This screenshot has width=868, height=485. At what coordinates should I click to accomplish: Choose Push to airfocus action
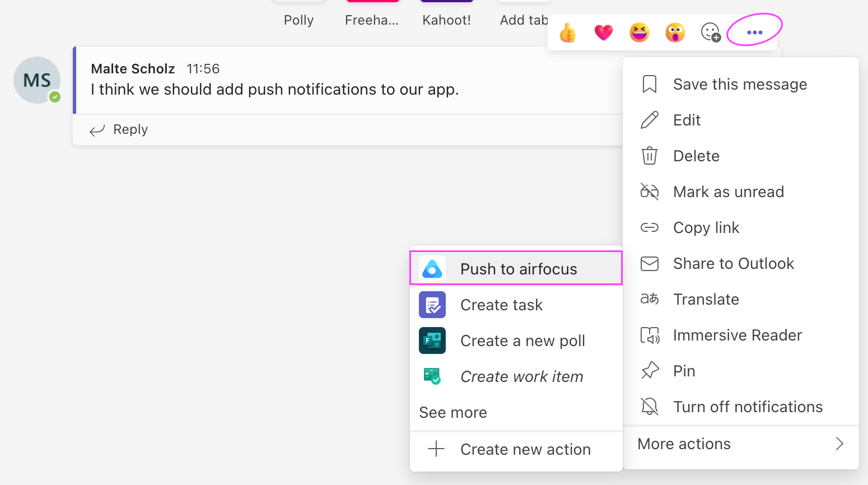(516, 268)
